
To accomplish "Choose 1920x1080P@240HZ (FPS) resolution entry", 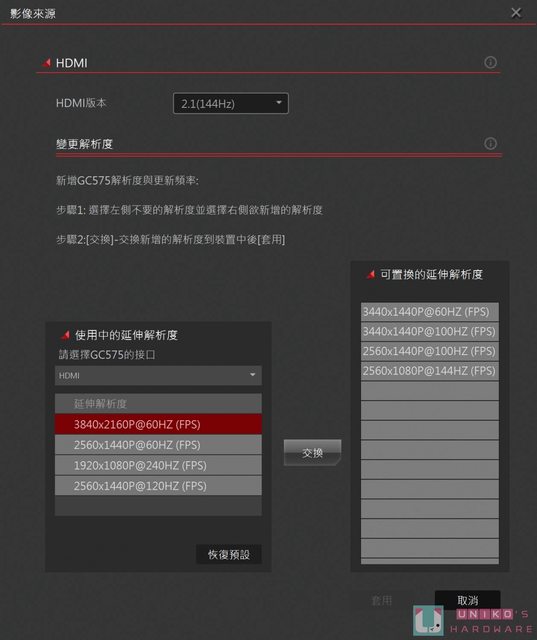I will pyautogui.click(x=158, y=465).
